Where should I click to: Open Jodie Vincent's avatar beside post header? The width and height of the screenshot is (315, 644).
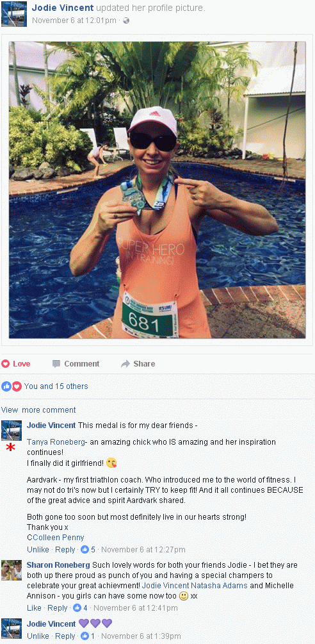click(x=14, y=14)
